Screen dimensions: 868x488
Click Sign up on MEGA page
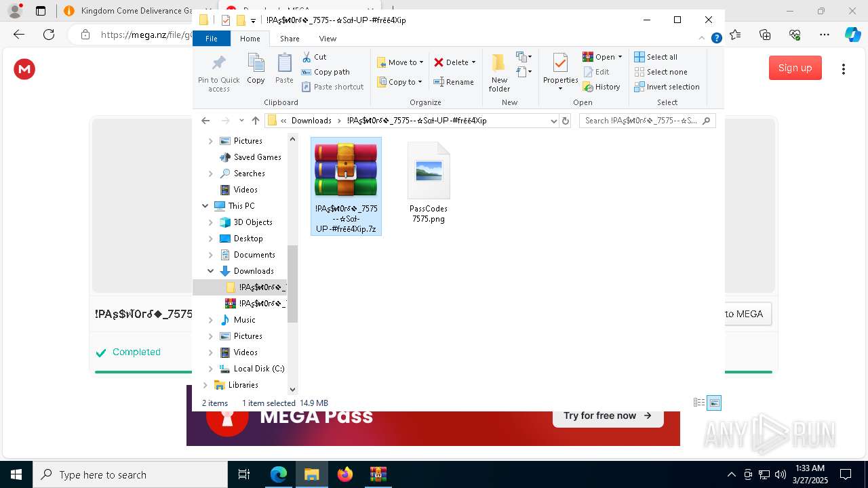(x=795, y=68)
